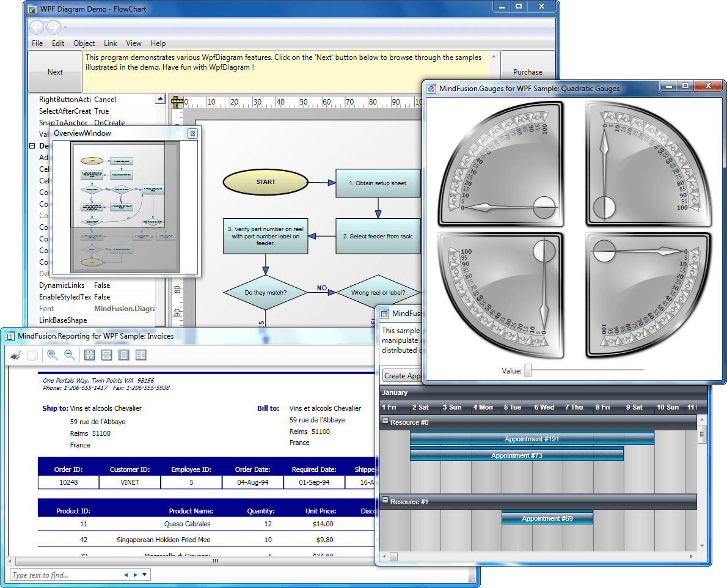Click the description text scroll up arrow

tap(494, 56)
